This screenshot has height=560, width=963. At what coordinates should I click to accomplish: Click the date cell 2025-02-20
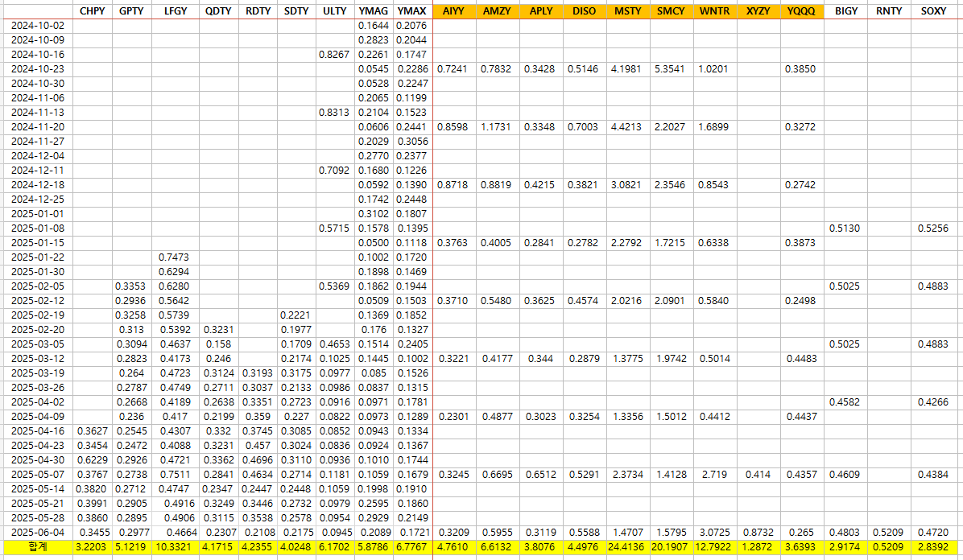pos(38,330)
